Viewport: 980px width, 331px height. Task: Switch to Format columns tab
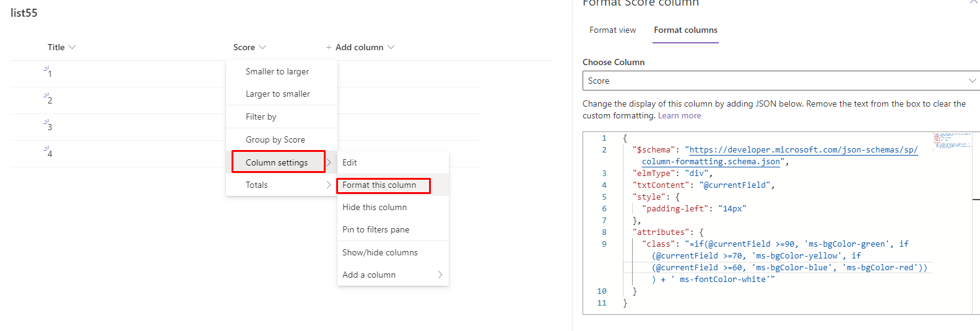tap(686, 30)
